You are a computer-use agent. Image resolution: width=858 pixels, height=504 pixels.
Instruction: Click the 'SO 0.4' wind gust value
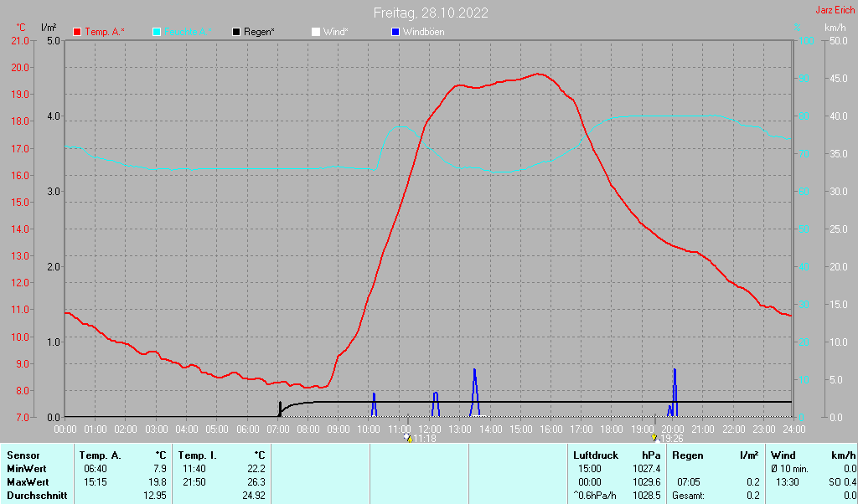point(842,483)
